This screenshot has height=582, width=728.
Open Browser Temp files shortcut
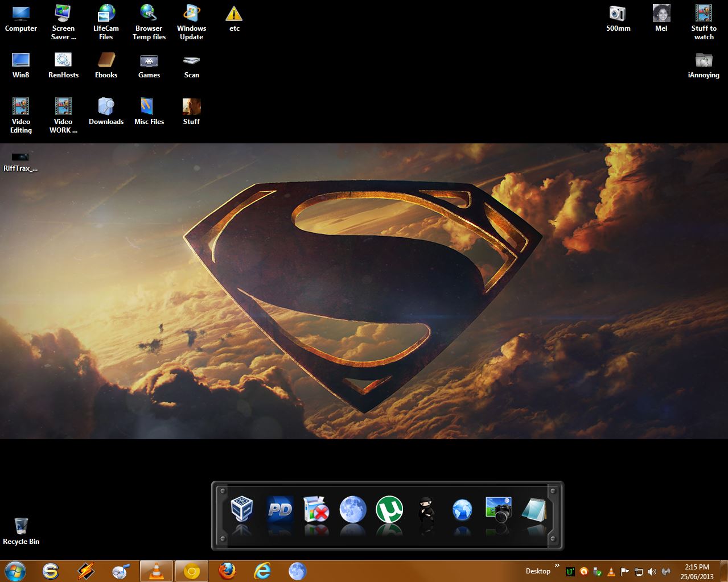149,23
